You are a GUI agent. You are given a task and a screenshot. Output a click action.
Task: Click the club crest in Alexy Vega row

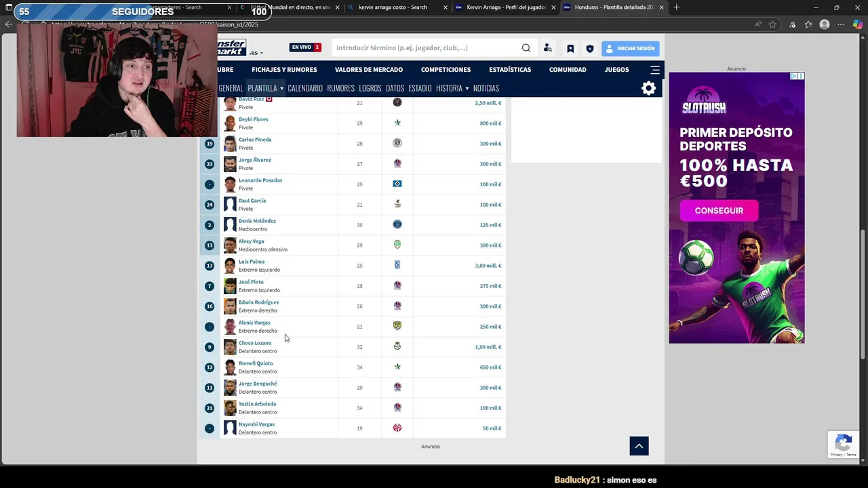397,245
